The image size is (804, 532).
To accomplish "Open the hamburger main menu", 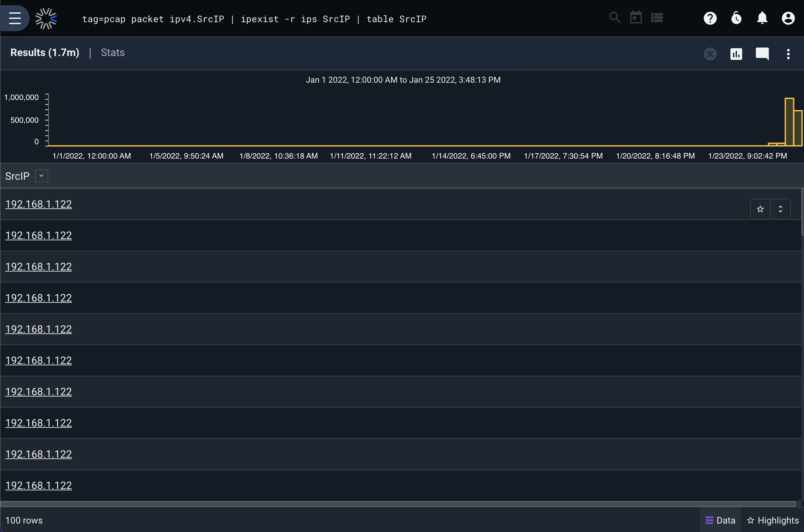I will point(15,18).
